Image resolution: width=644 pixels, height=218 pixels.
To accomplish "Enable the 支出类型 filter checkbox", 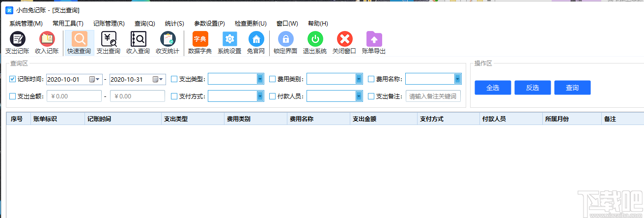I will tap(174, 79).
